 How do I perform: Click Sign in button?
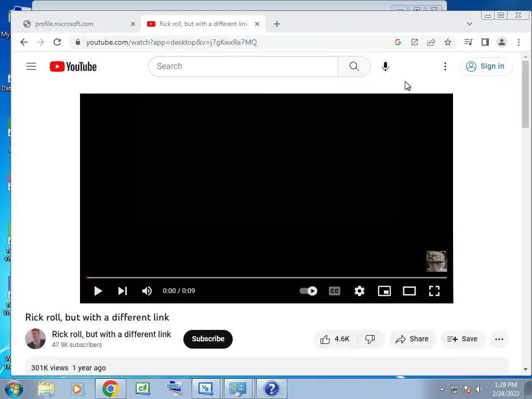(x=486, y=66)
